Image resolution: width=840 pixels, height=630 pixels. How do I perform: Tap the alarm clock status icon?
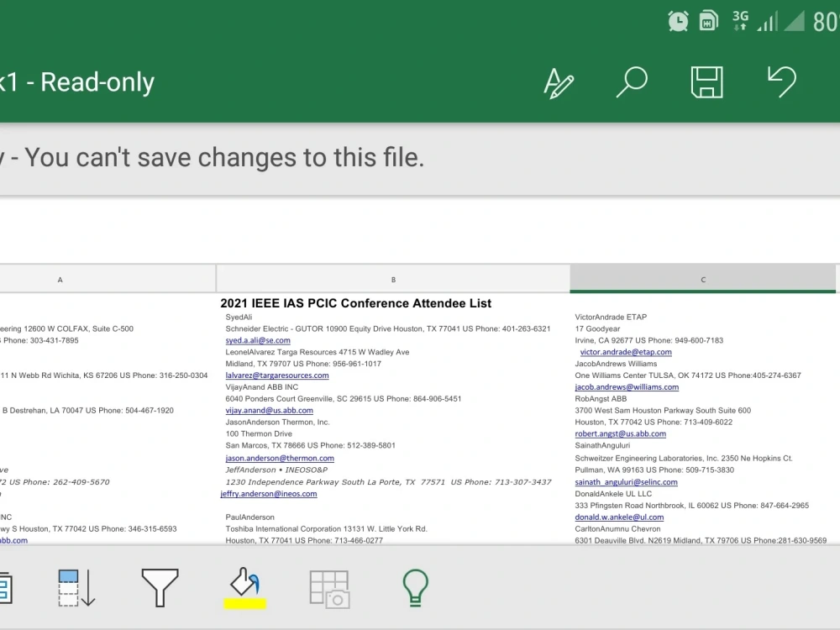pyautogui.click(x=678, y=22)
